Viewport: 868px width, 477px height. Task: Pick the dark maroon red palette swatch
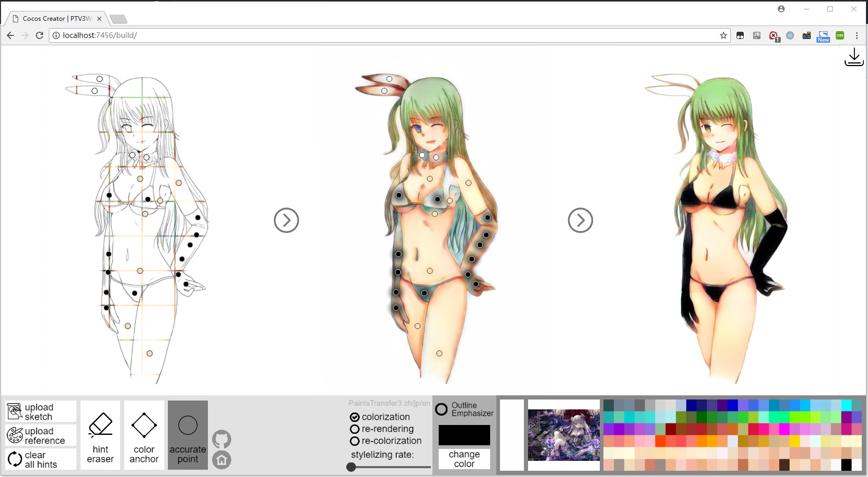[x=671, y=429]
